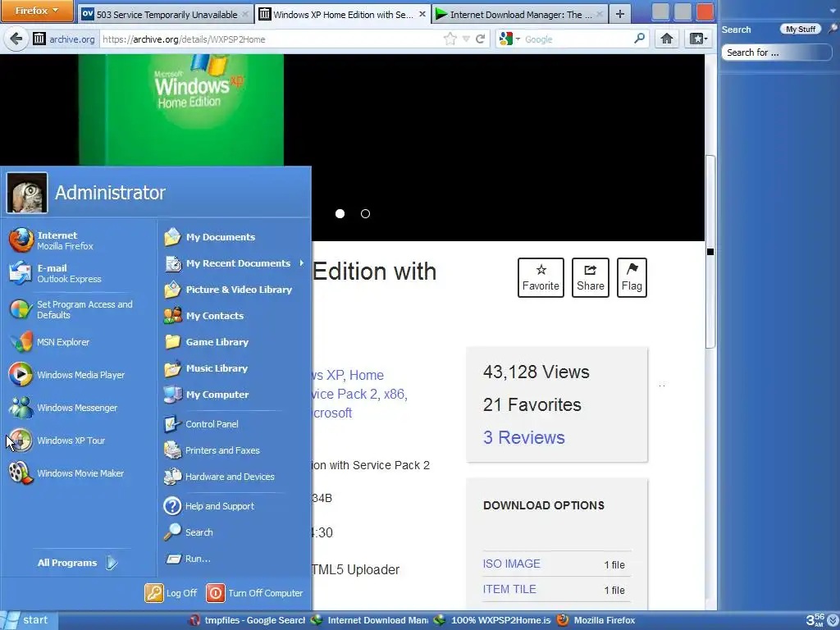Open Google search engine dropdown
This screenshot has height=630, width=840.
[509, 39]
